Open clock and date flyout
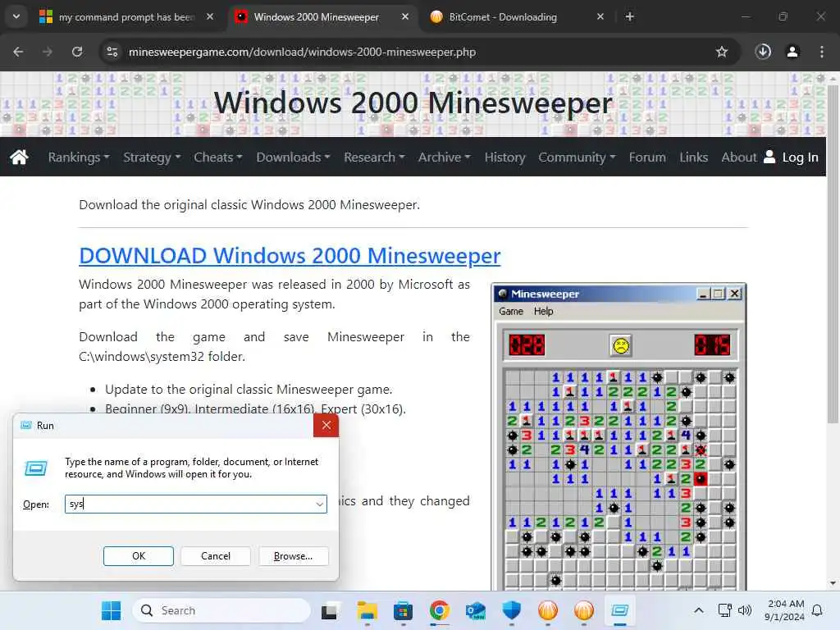The image size is (840, 630). click(785, 610)
